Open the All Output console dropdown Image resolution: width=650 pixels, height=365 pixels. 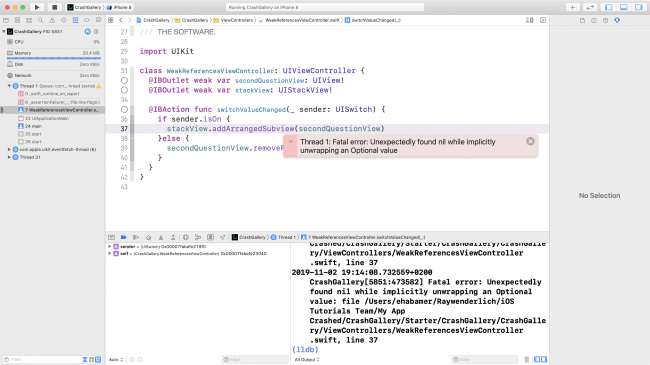pyautogui.click(x=307, y=360)
